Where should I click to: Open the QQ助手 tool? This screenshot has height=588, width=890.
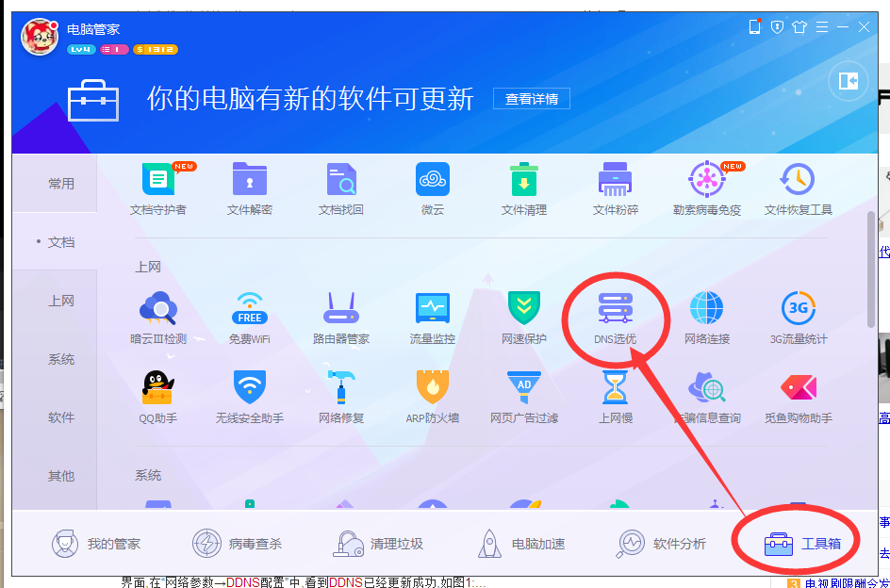[158, 397]
